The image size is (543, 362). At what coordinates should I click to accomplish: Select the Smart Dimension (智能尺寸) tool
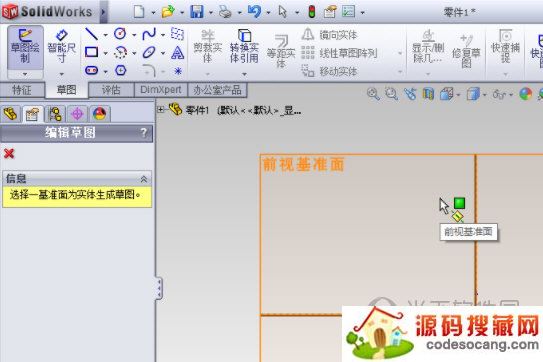point(62,47)
